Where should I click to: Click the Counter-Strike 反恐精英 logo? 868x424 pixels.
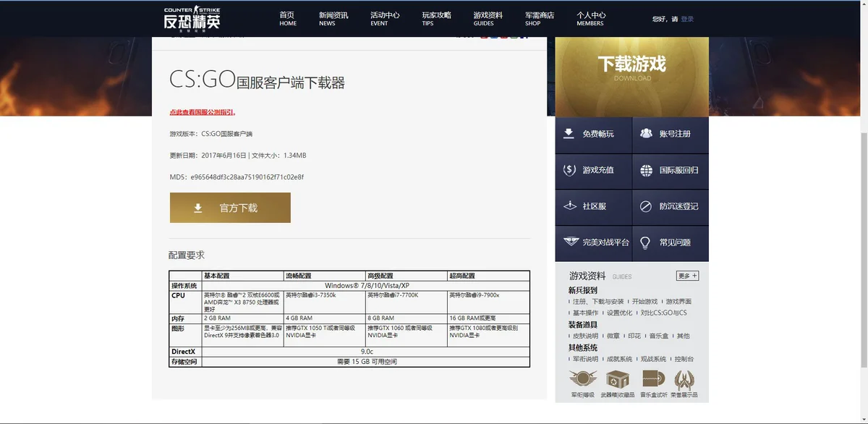click(192, 18)
